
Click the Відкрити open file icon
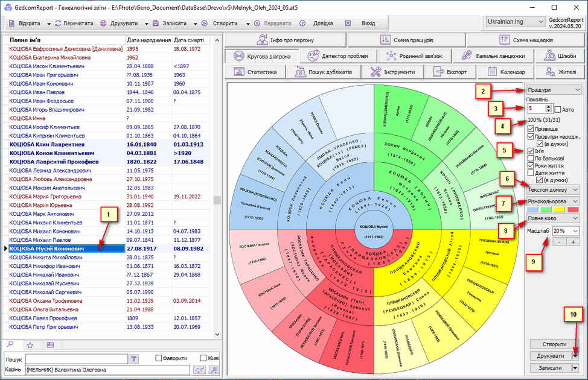(11, 24)
